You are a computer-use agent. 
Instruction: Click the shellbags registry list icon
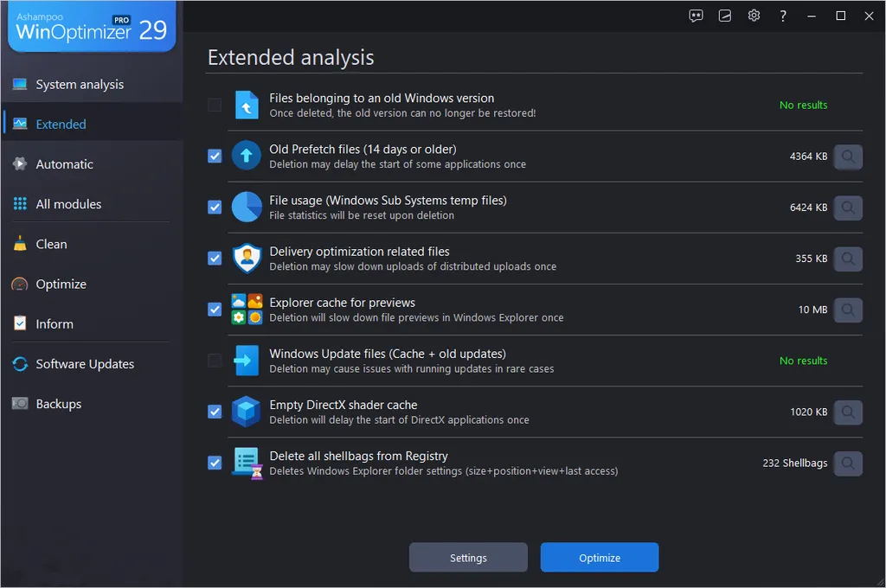click(247, 463)
